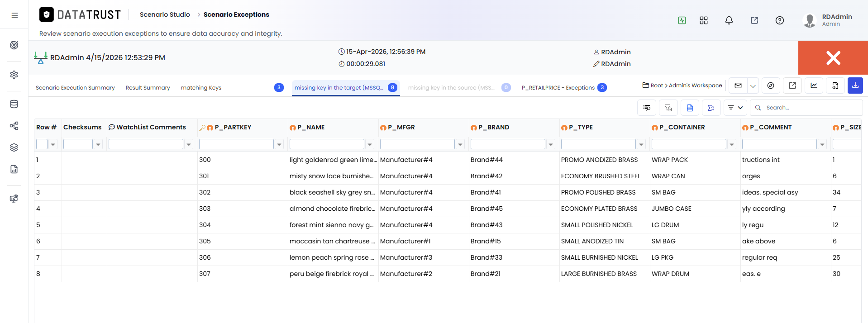Open P_RETAILPRICE - Exceptions tab
This screenshot has width=868, height=323.
564,88
